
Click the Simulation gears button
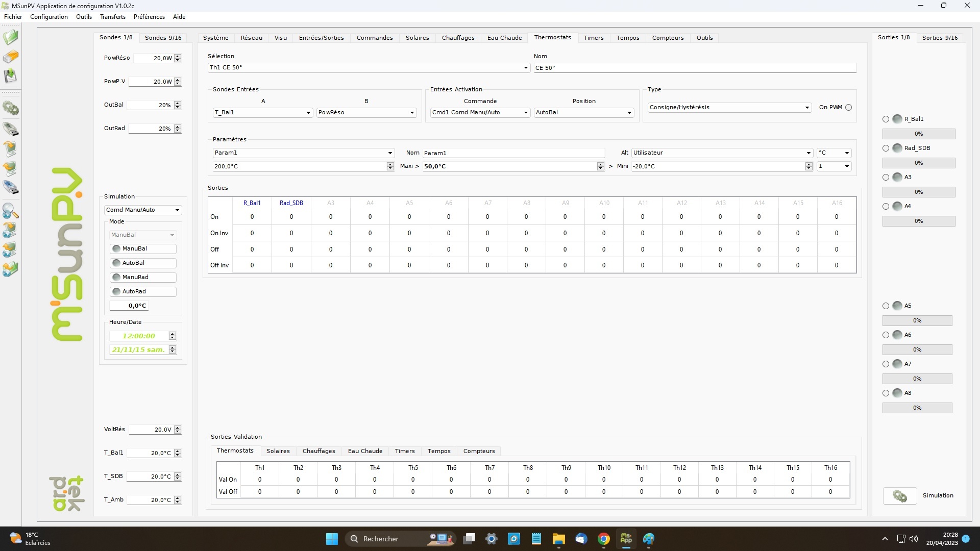point(899,495)
